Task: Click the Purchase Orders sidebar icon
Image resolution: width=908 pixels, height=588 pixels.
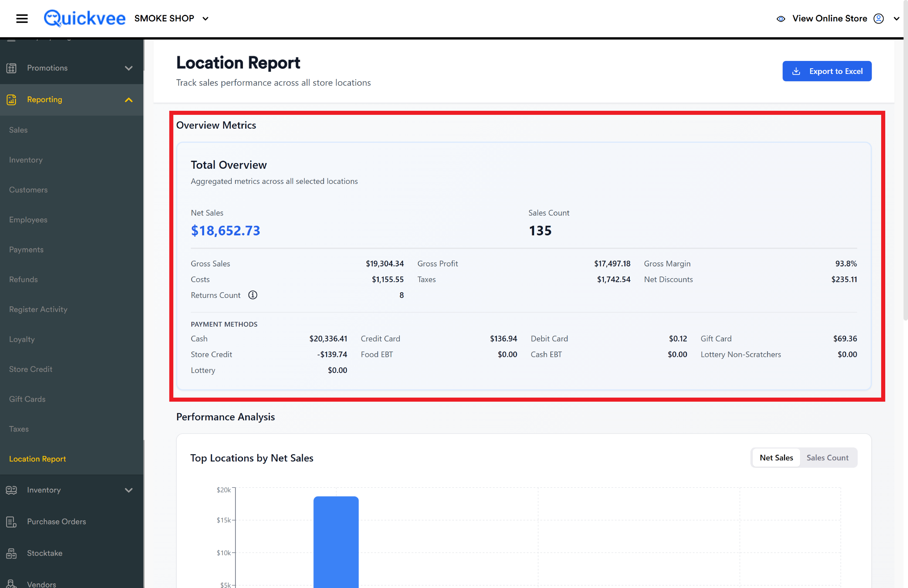Action: [x=11, y=522]
